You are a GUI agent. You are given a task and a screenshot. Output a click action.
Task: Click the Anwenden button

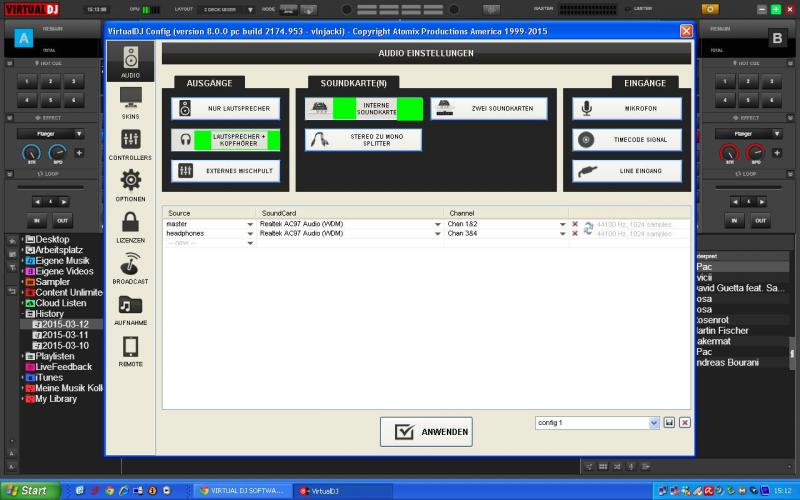[x=426, y=432]
